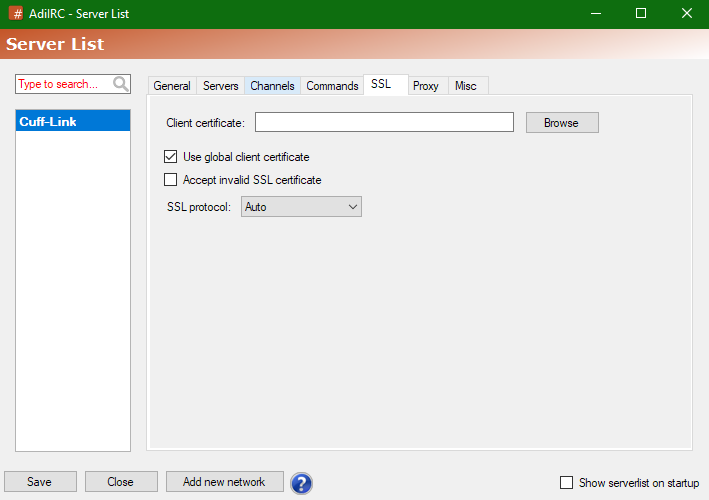Minimize the Server List window
This screenshot has height=500, width=709.
click(596, 14)
